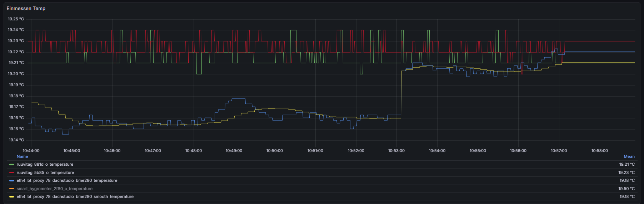Click the 19.21 °C mean value in legend
Screen dimensions: 644x204
point(626,165)
